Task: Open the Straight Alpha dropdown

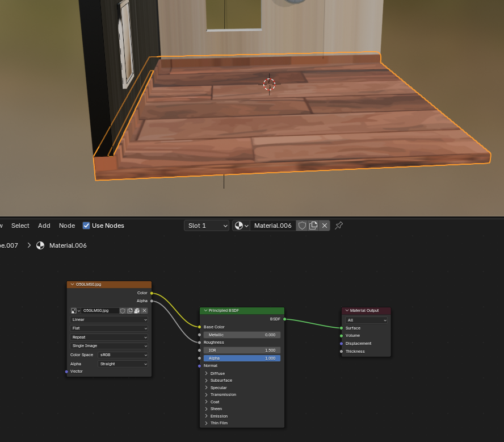Action: (x=123, y=364)
